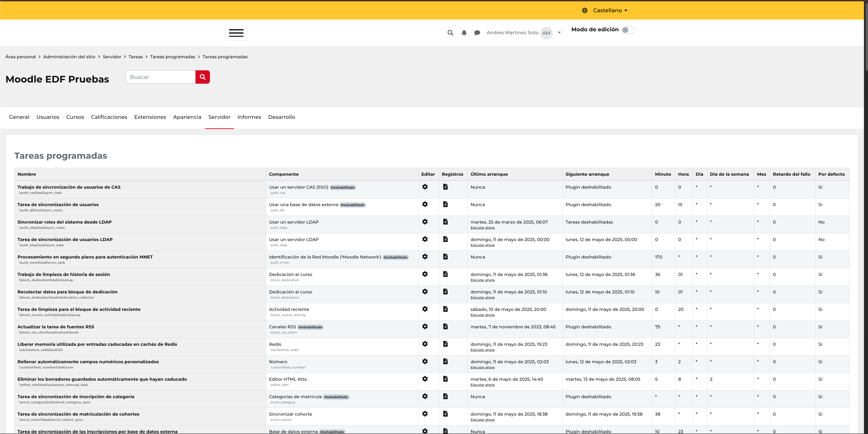Edit the LDAP sync roles task
The width and height of the screenshot is (868, 434).
425,222
